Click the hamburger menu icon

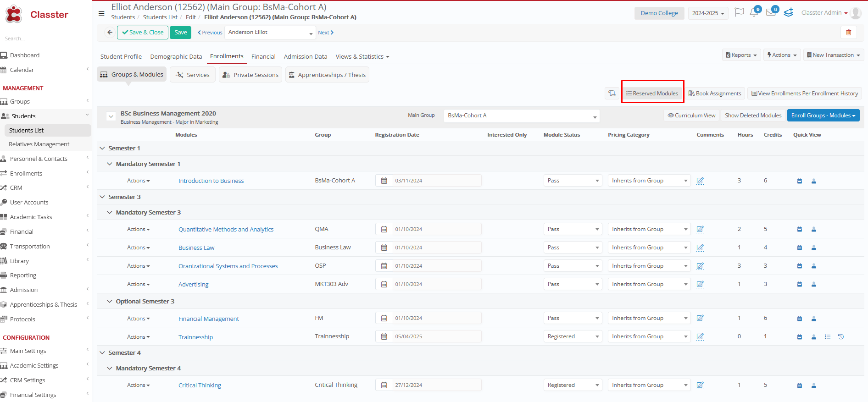(101, 14)
